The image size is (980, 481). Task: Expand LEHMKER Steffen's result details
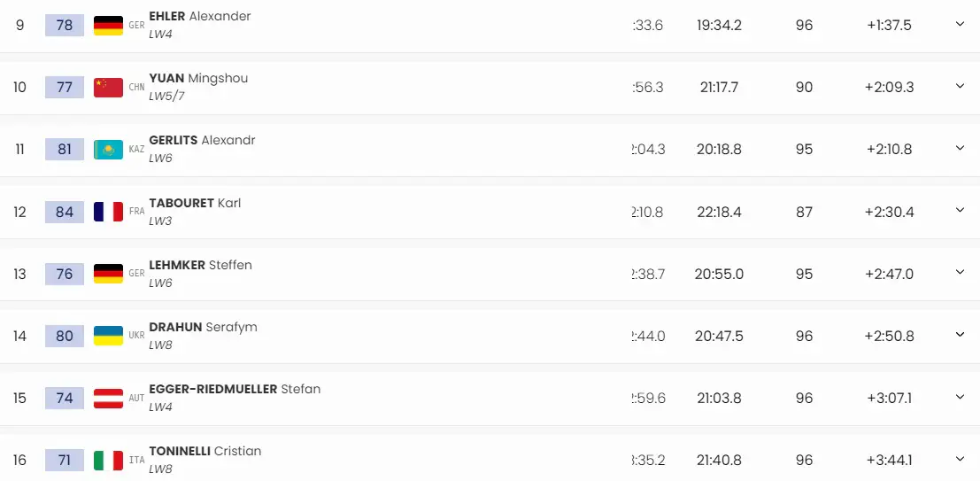(x=960, y=271)
